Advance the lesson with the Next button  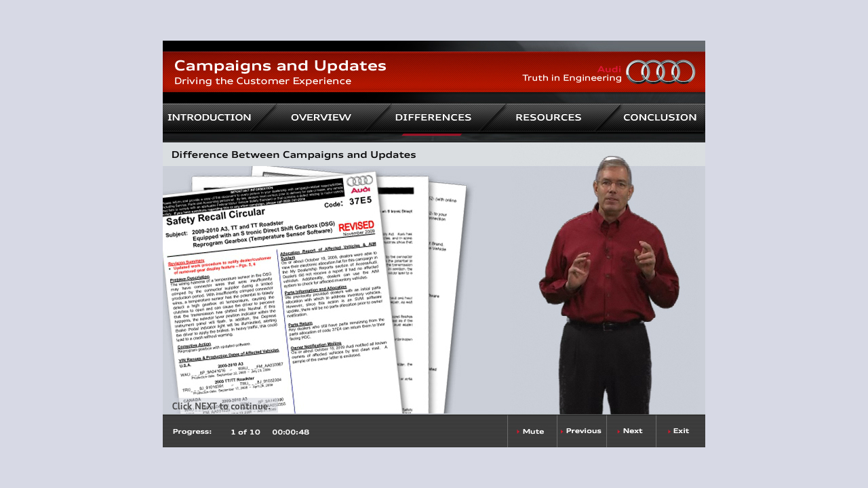pos(632,430)
